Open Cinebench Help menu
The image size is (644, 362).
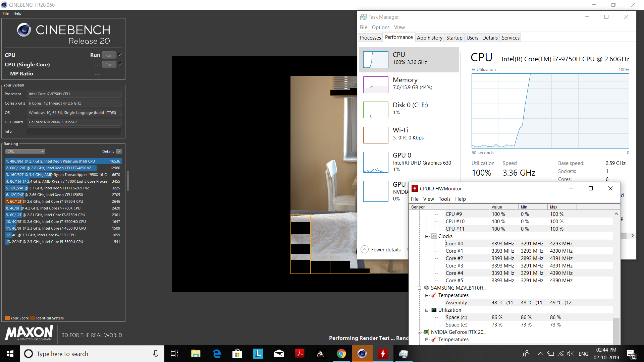(x=17, y=13)
